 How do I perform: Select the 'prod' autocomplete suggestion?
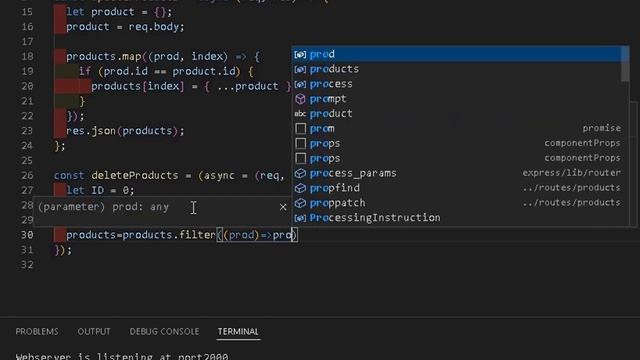click(x=457, y=54)
